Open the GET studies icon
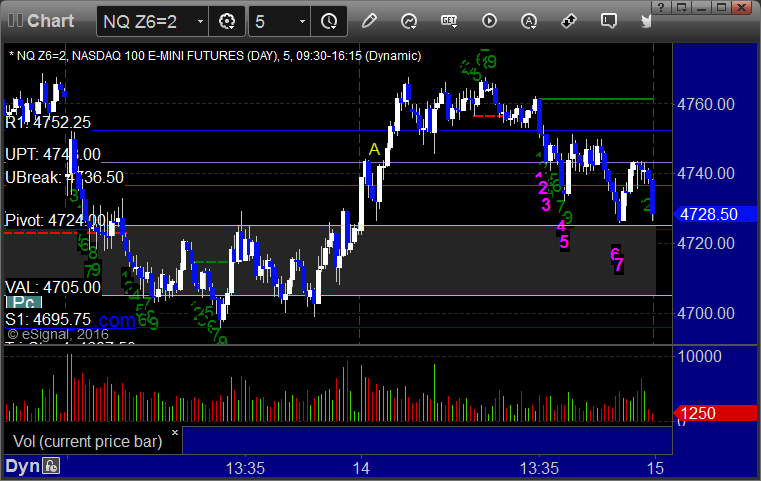Screen dimensions: 761x481 click(449, 21)
